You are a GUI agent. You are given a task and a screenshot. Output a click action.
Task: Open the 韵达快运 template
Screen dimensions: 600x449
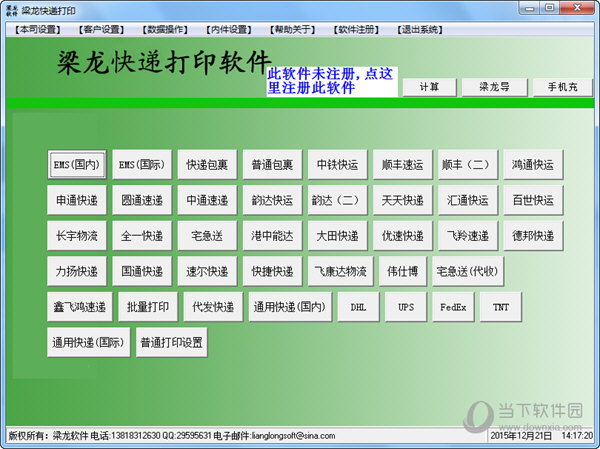(x=272, y=200)
